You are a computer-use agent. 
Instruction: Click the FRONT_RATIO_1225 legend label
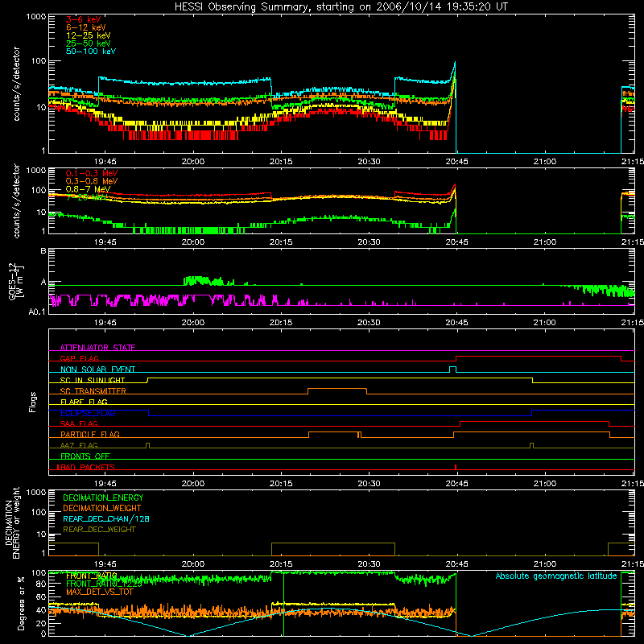pyautogui.click(x=104, y=584)
